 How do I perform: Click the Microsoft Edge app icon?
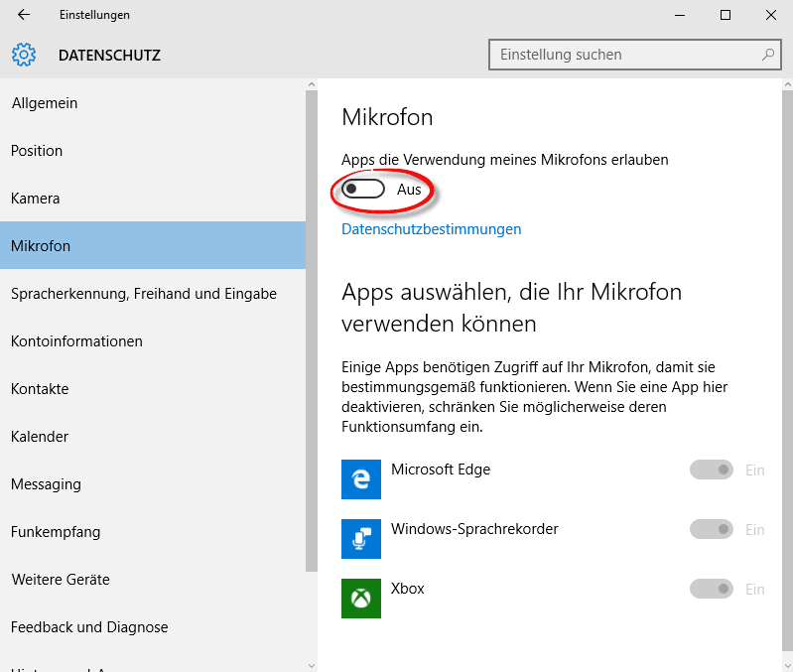coord(361,478)
